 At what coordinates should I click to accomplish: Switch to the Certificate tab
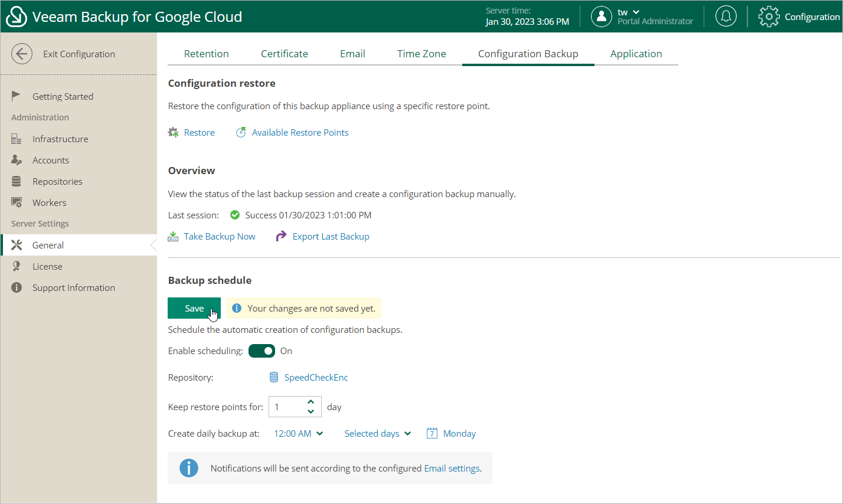tap(285, 54)
